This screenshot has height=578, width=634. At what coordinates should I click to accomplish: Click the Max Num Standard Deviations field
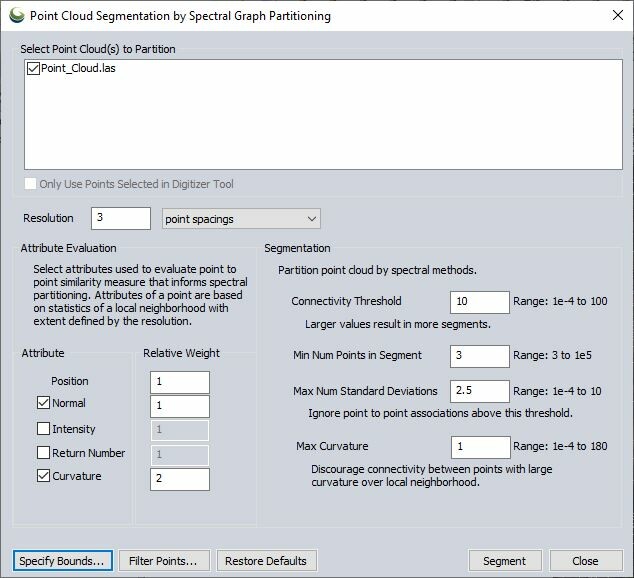pyautogui.click(x=480, y=391)
